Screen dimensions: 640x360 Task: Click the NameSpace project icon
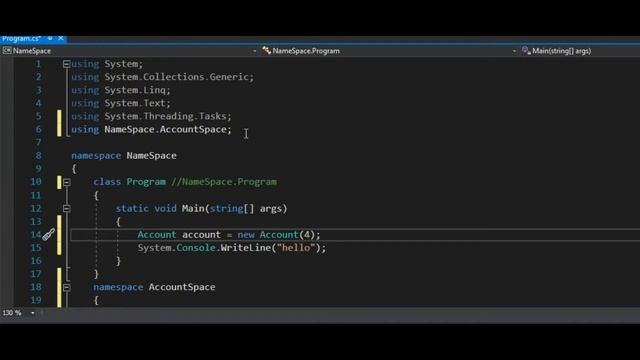pos(7,51)
